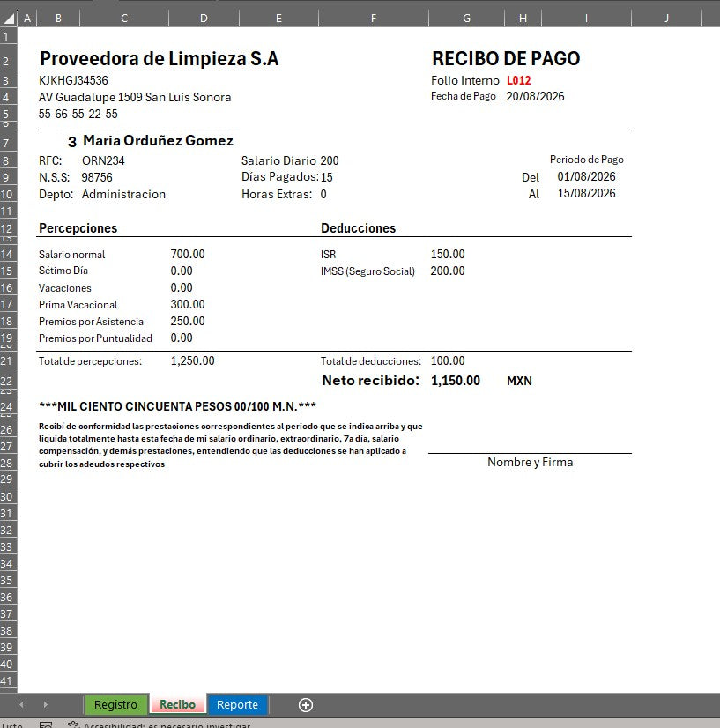Viewport: 720px width, 728px height.
Task: Select the RFC value ORN234
Action: [x=103, y=160]
